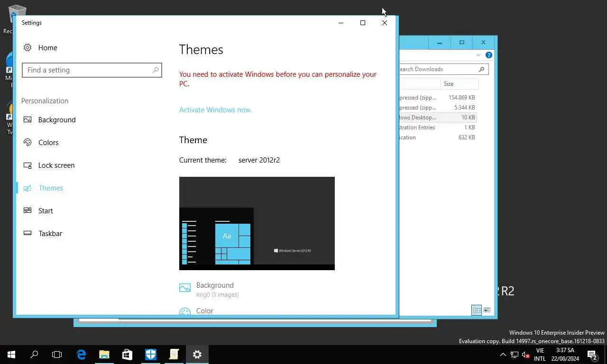The height and width of the screenshot is (364, 607).
Task: Click the search magnifier in Find a setting
Action: (x=155, y=70)
